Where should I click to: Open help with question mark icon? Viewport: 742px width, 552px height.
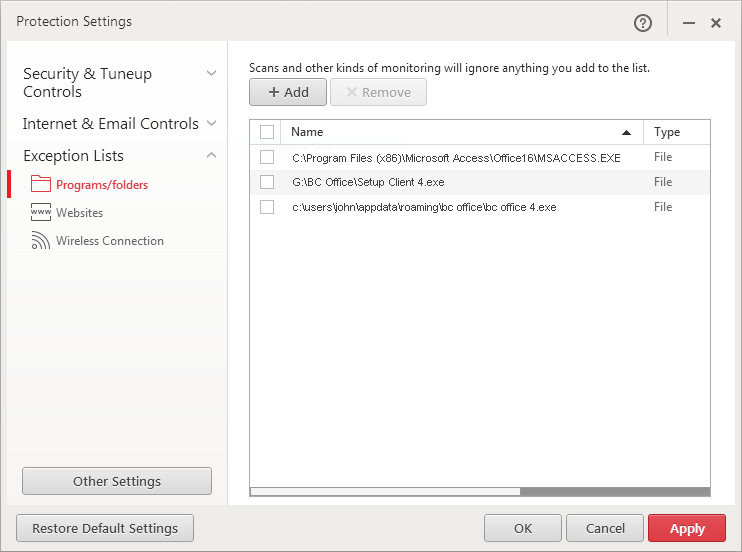[x=643, y=22]
